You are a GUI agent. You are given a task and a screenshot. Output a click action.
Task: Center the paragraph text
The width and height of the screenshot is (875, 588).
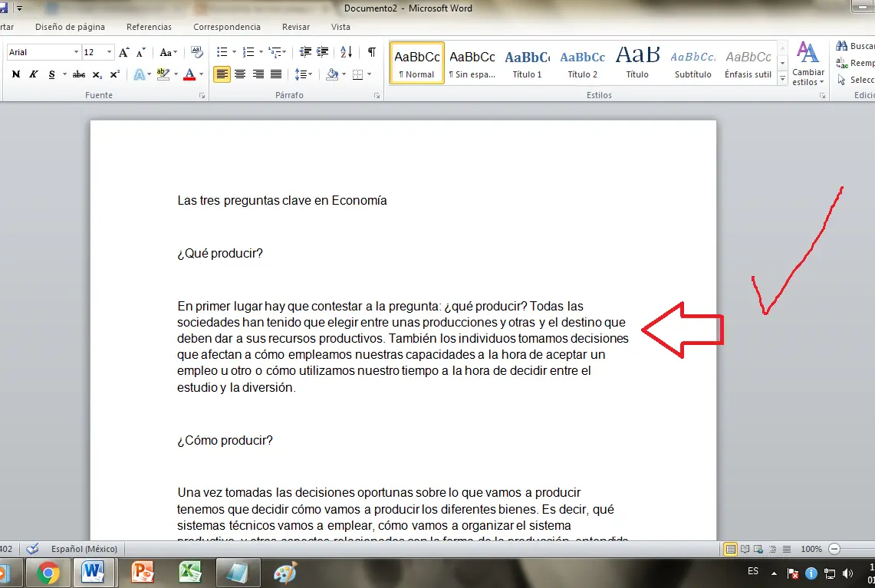240,74
